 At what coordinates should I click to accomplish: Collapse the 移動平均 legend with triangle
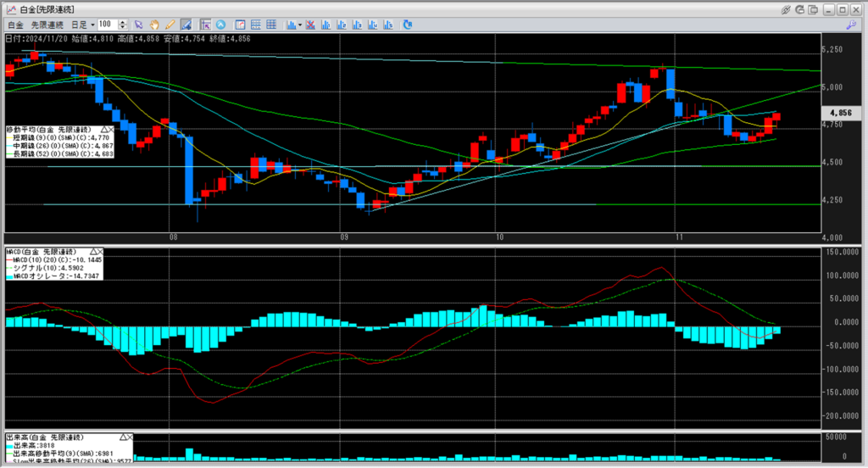(x=103, y=129)
